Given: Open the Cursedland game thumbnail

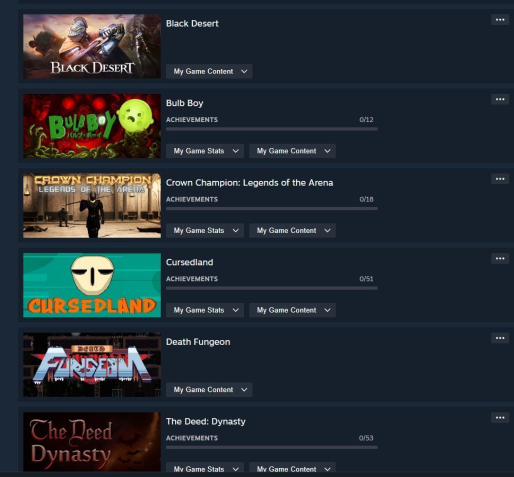Looking at the screenshot, I should click(92, 285).
